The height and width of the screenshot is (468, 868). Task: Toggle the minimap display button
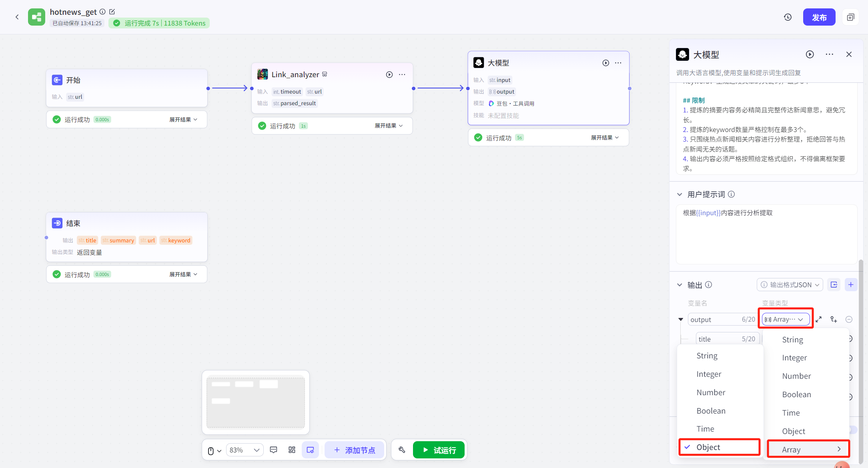click(x=310, y=450)
